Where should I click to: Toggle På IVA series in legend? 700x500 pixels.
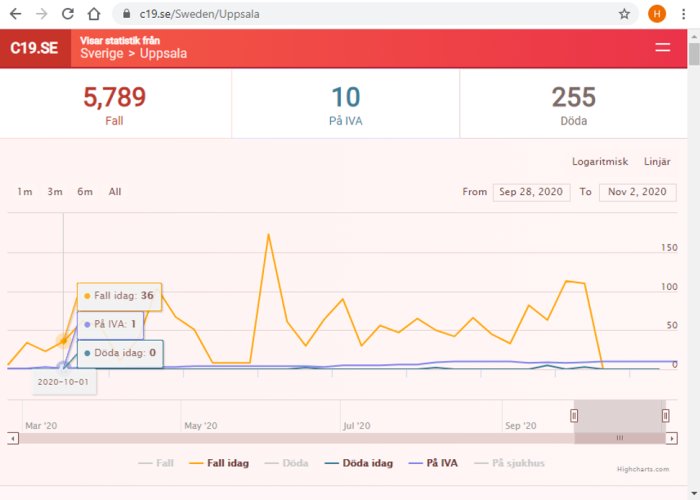tap(433, 463)
